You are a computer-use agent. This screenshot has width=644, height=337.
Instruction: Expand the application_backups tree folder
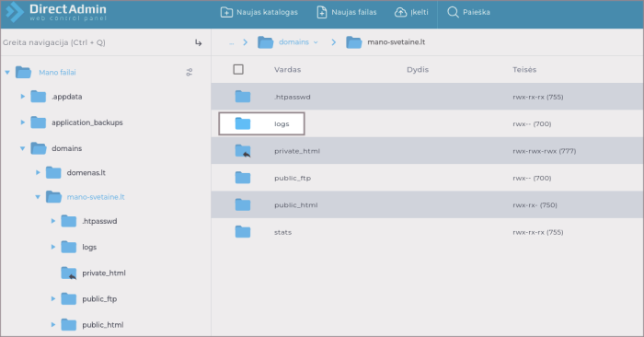click(x=23, y=122)
